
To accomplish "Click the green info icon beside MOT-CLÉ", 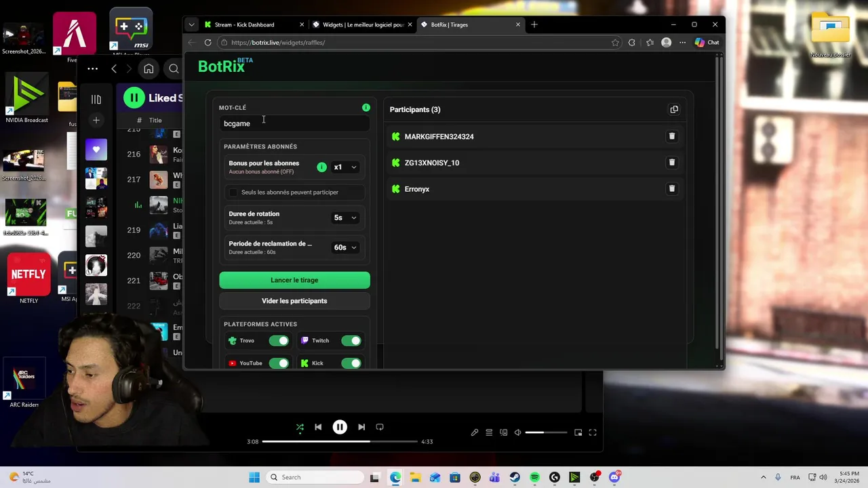I will point(366,108).
